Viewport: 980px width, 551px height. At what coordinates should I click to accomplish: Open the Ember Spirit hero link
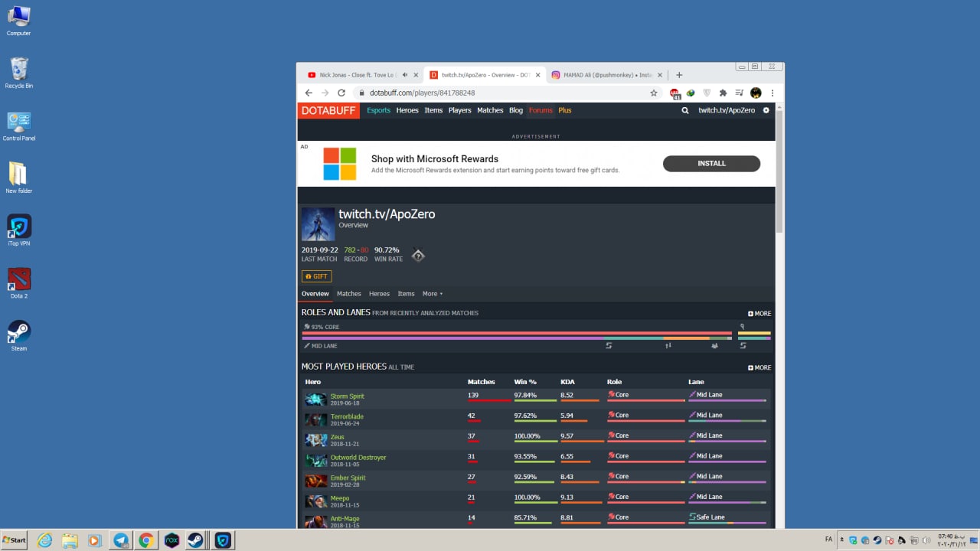(348, 478)
